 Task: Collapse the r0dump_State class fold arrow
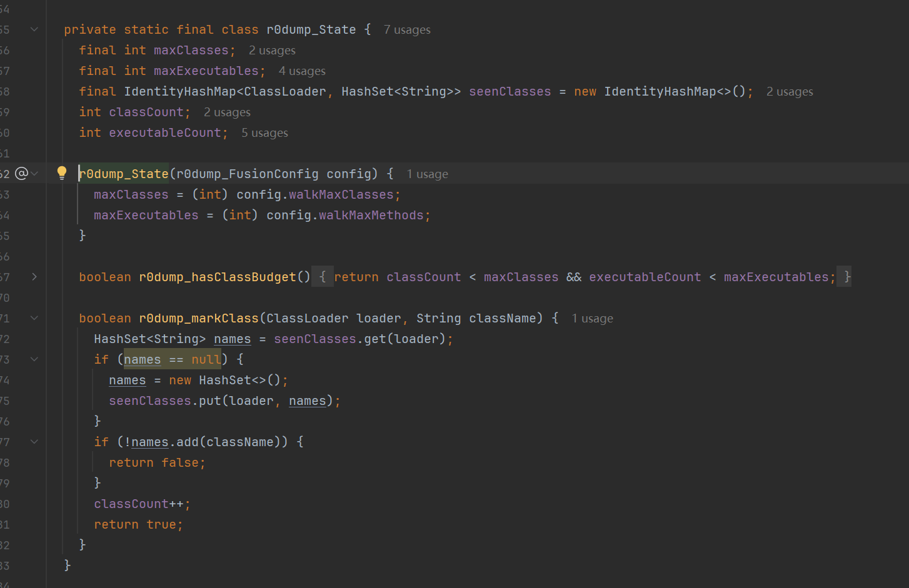click(34, 29)
